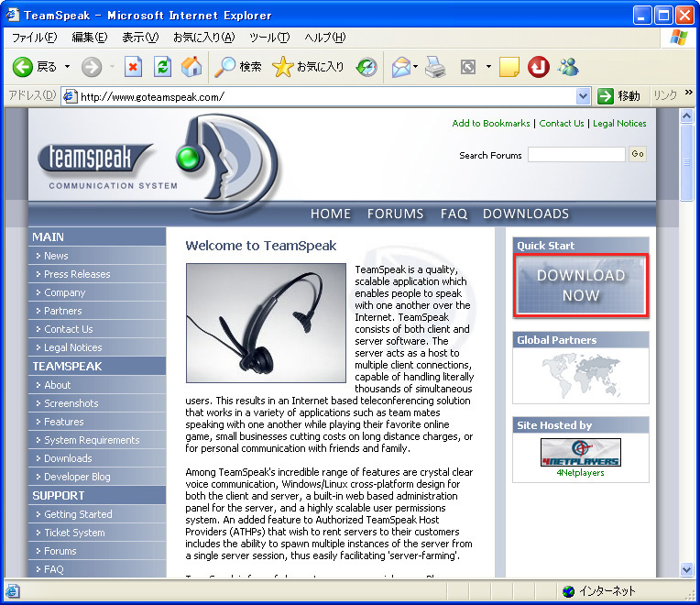
Task: Click the Go button beside Search Forums
Action: [638, 154]
